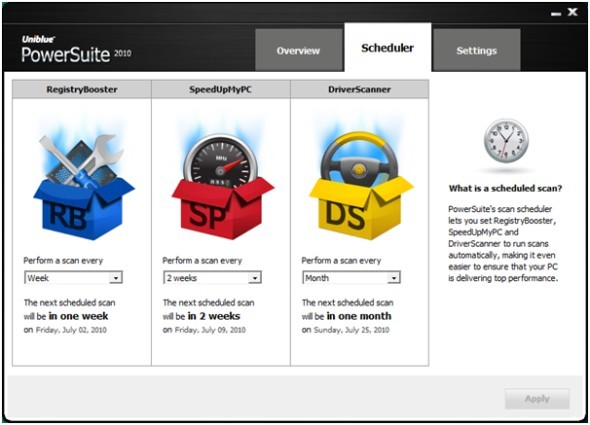Click the date 'Friday, July 09, 2010'

[x=210, y=330]
